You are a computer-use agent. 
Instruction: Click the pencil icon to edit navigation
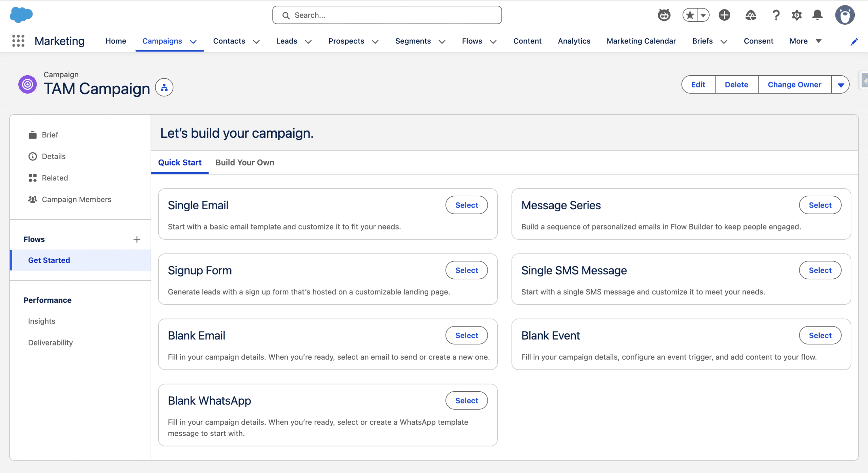pos(854,41)
